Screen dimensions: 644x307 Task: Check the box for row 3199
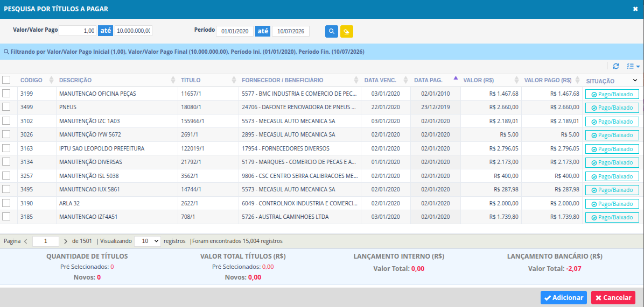pyautogui.click(x=6, y=94)
